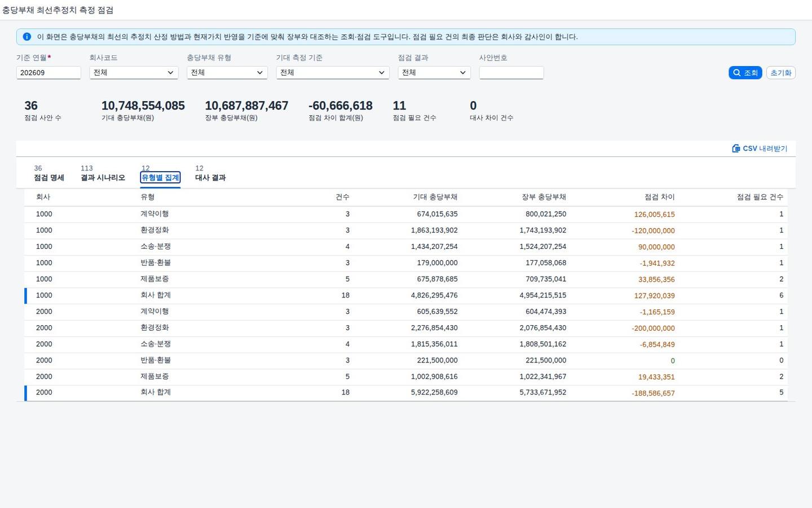Click the info icon in the notice banner
This screenshot has height=508, width=812.
[27, 37]
